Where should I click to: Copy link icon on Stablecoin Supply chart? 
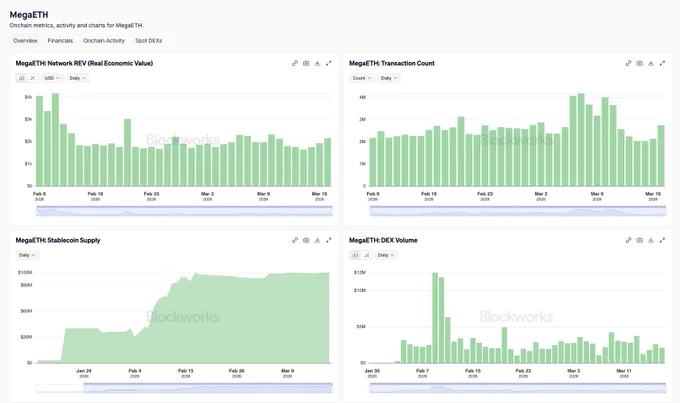295,240
